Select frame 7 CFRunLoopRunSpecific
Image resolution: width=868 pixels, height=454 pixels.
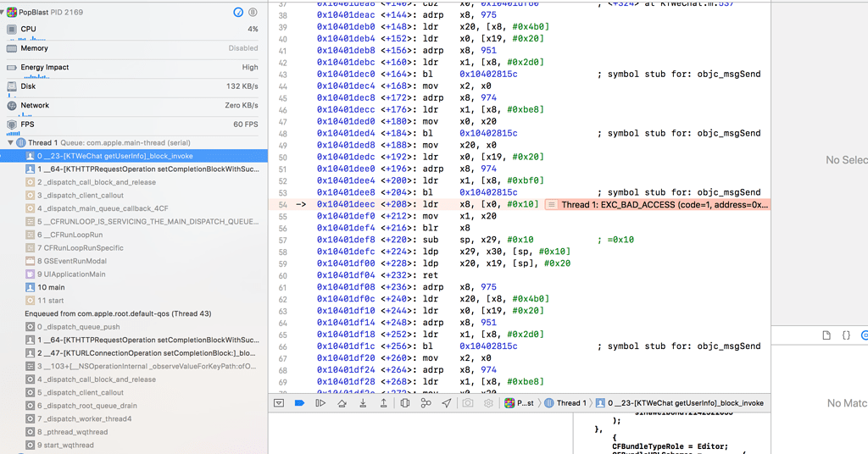click(133, 247)
